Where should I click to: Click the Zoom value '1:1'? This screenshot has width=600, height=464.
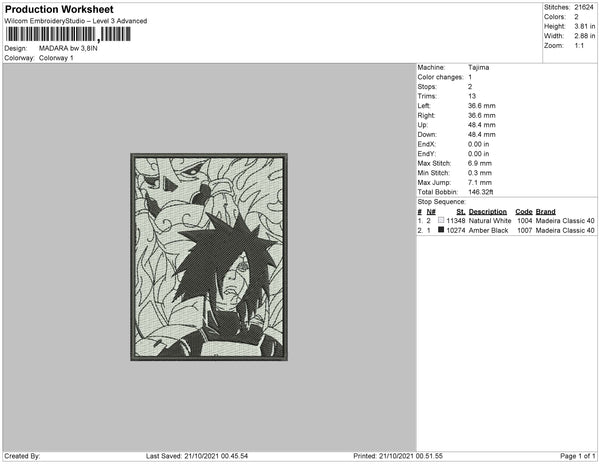tap(579, 46)
